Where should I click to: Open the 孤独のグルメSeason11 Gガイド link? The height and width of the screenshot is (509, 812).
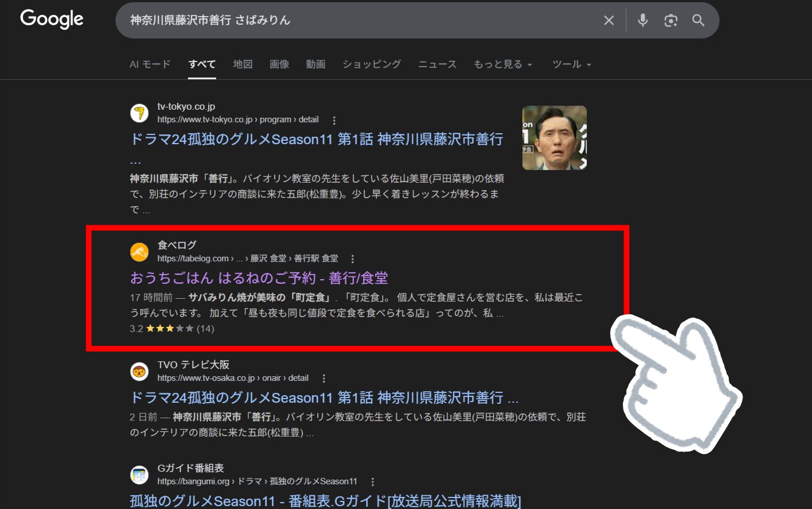point(324,500)
